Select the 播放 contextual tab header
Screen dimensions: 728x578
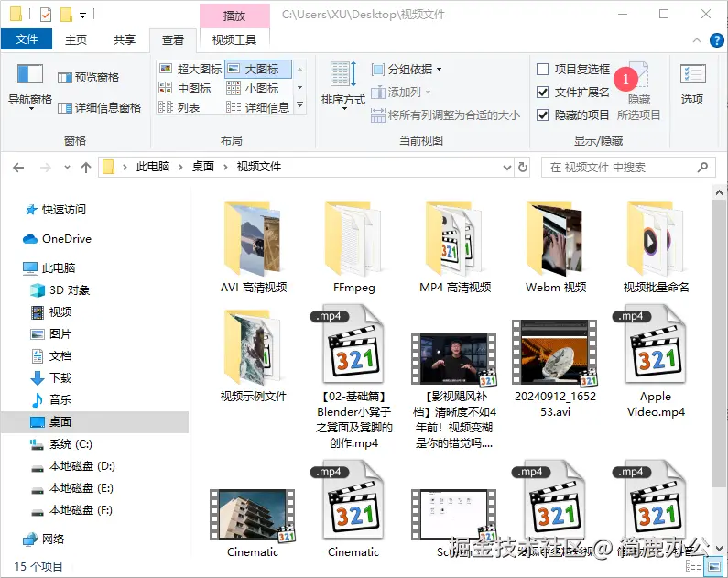tap(234, 16)
